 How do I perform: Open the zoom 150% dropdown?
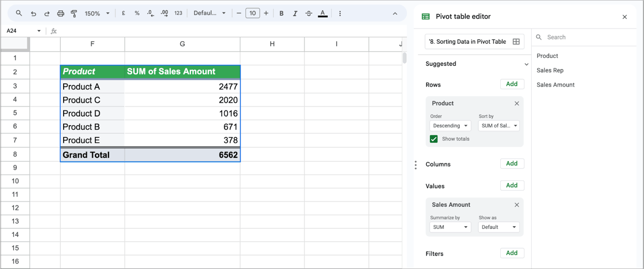coord(97,13)
